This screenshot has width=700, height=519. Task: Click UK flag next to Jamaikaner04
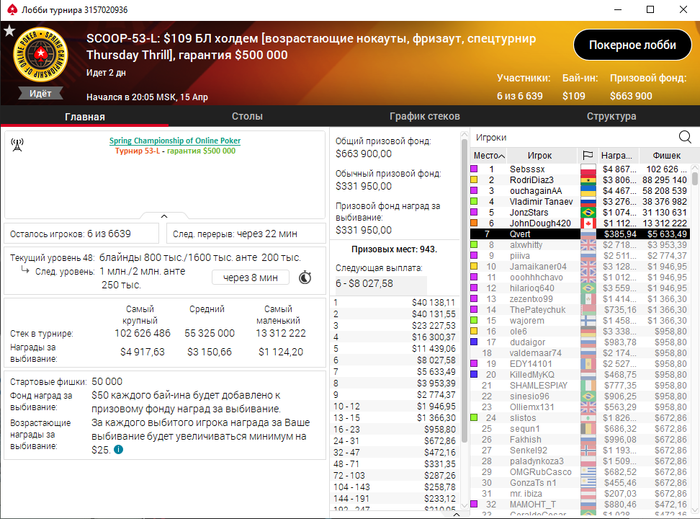click(x=588, y=266)
